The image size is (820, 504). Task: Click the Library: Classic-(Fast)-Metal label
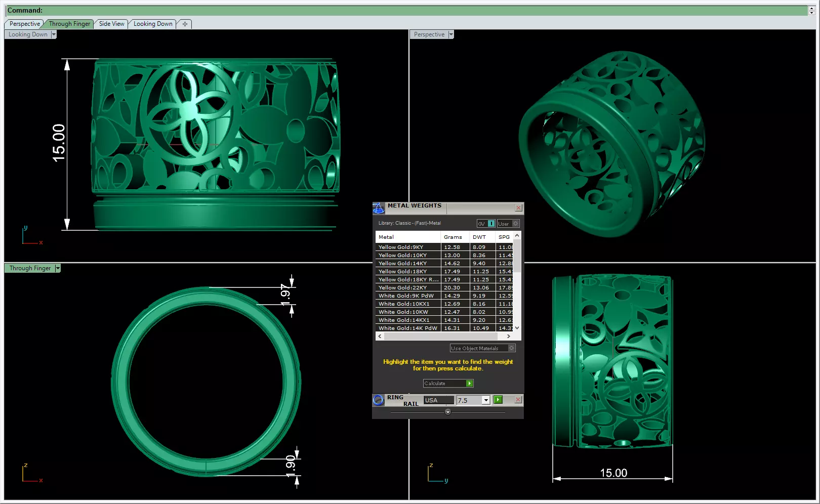[409, 223]
